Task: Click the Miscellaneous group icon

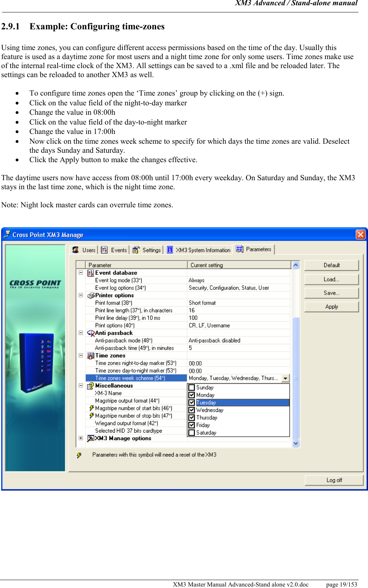Action: click(x=90, y=386)
